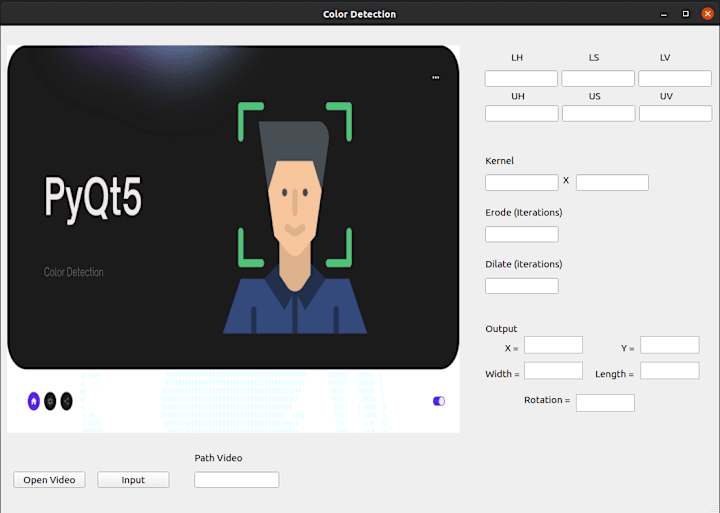720x513 pixels.
Task: Focus the Path Video text field
Action: pos(236,479)
